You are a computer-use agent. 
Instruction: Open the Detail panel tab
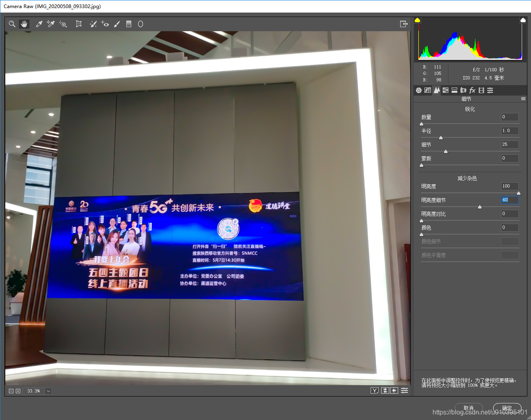point(437,90)
